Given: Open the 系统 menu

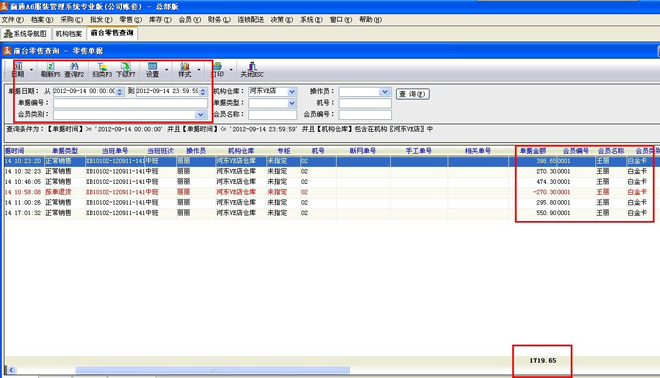Looking at the screenshot, I should pyautogui.click(x=311, y=19).
